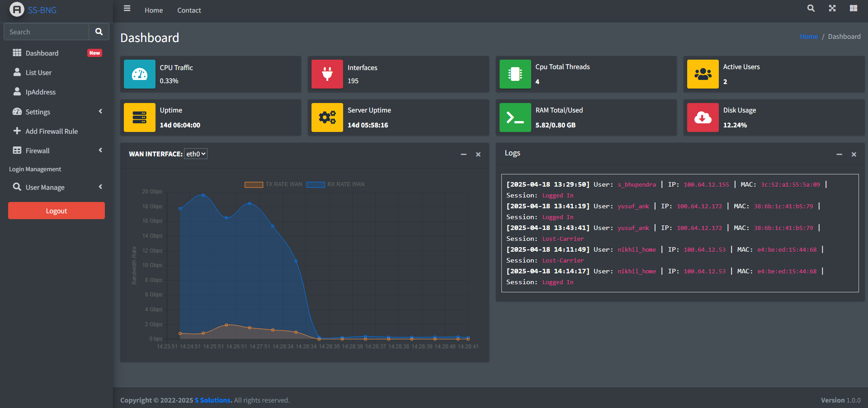The image size is (868, 408).
Task: Click the Settings palette icon
Action: [x=17, y=111]
